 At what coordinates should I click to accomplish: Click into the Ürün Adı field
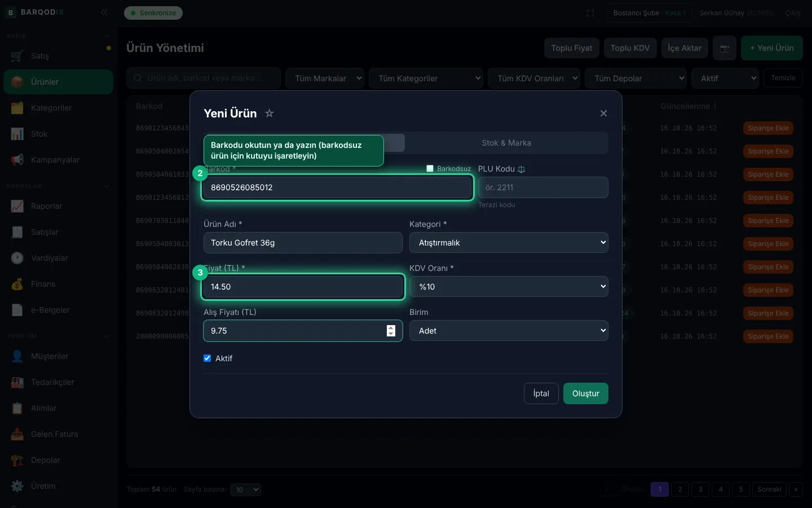(x=303, y=243)
